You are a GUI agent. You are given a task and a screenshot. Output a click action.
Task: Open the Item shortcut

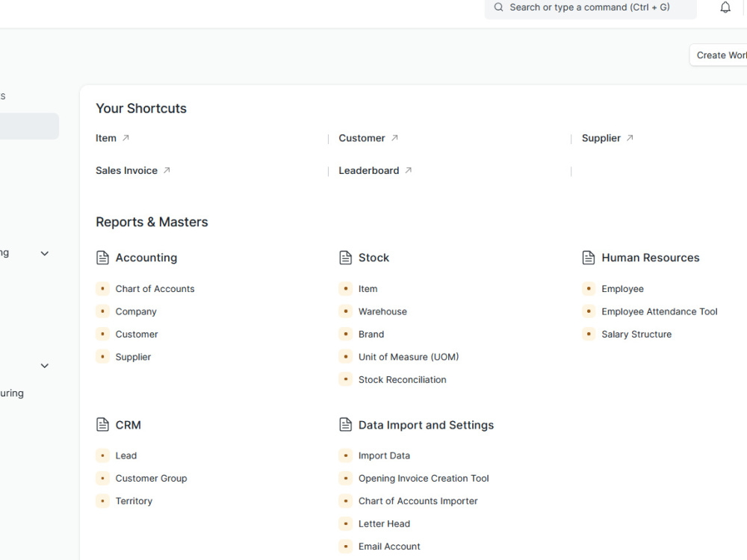click(106, 138)
